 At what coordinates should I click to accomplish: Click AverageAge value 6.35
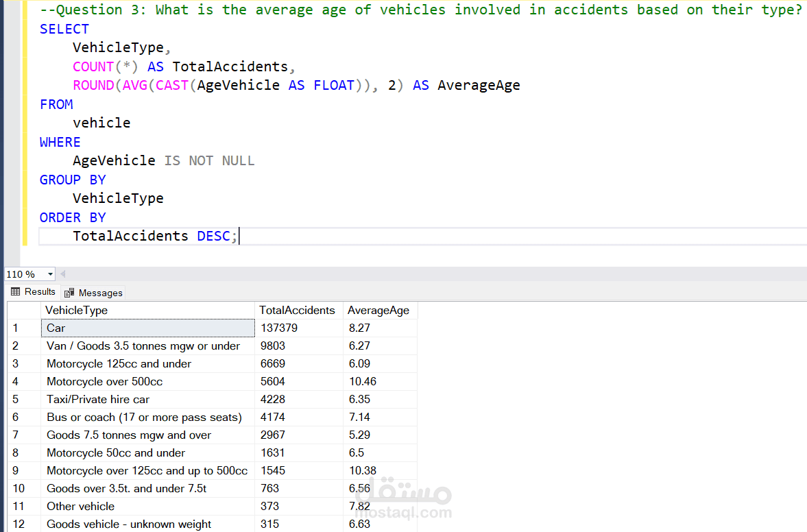(381, 399)
